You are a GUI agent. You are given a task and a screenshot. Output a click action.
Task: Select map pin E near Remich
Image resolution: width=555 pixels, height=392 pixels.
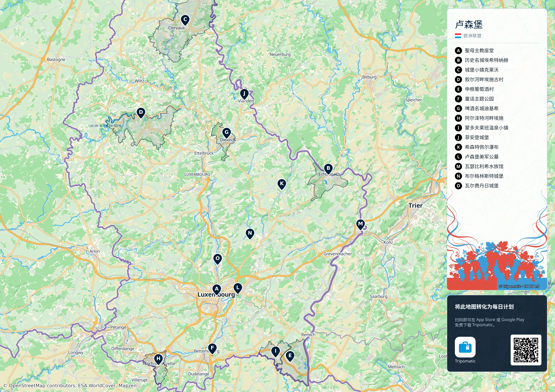290,356
